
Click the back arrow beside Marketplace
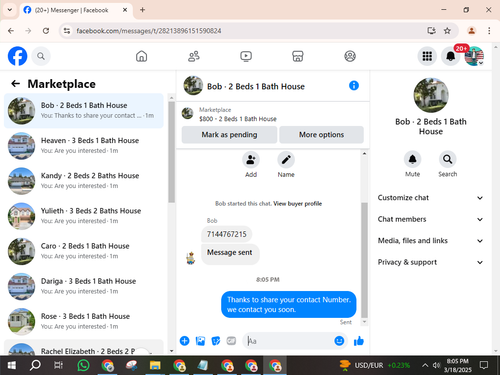click(x=15, y=84)
